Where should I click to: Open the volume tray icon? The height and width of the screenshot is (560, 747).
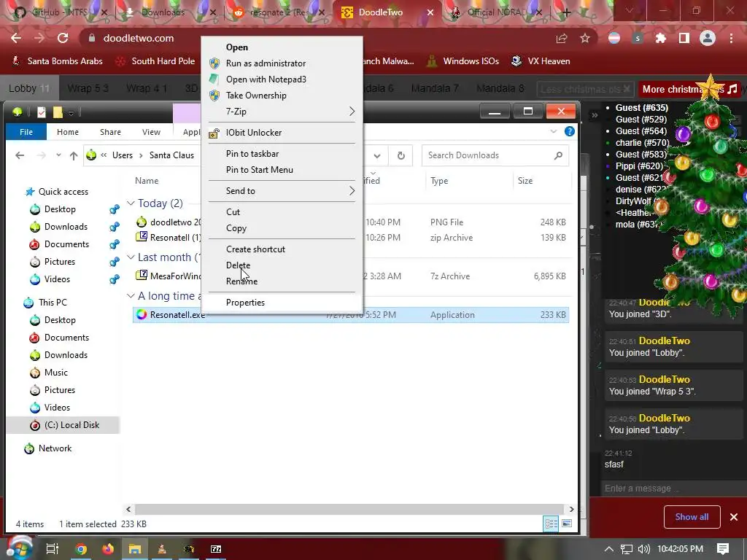pos(643,549)
